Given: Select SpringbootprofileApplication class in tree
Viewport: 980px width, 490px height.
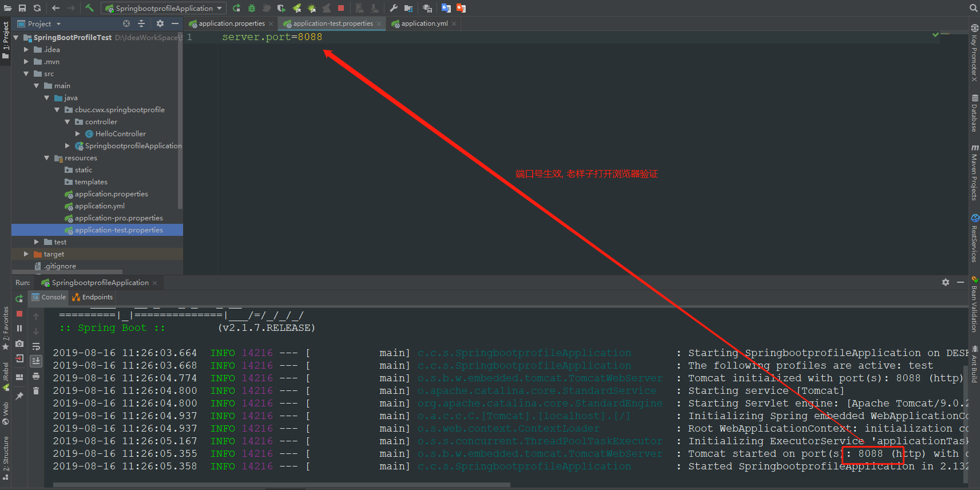Looking at the screenshot, I should pos(133,145).
